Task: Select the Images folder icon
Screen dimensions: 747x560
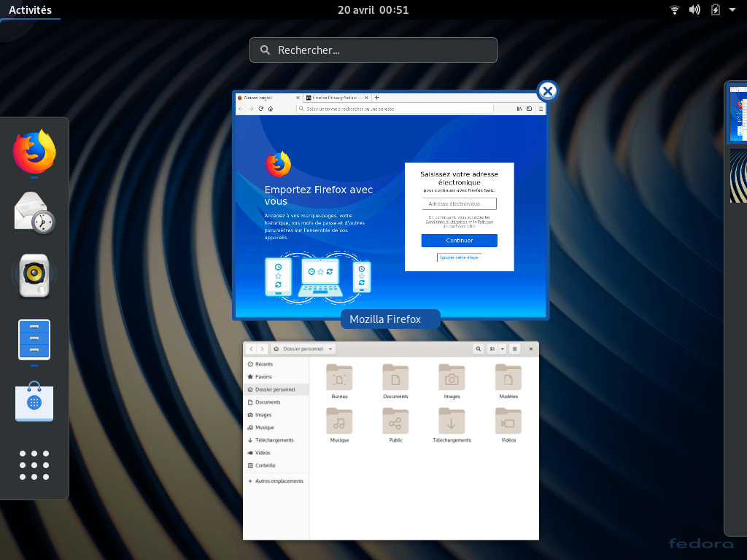Action: click(452, 378)
